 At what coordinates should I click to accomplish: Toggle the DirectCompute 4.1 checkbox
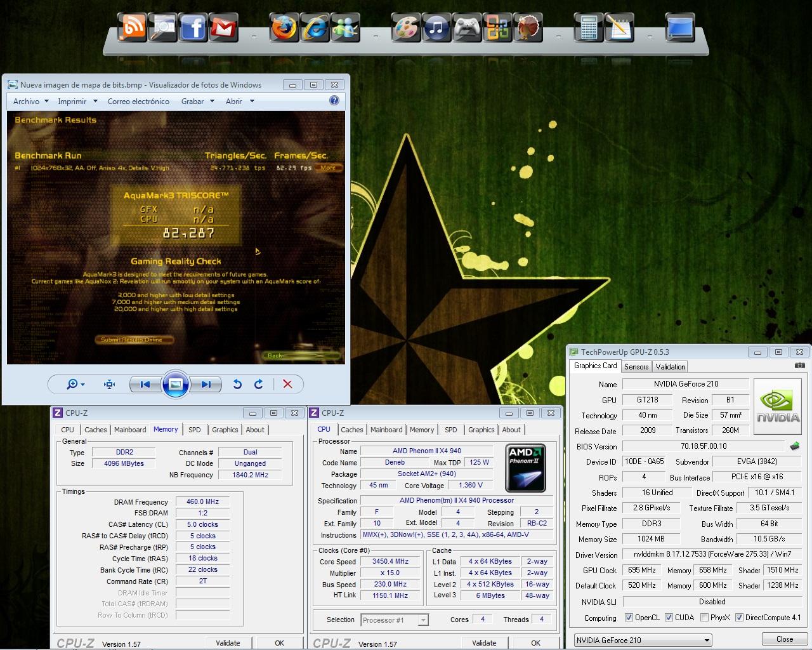(739, 618)
